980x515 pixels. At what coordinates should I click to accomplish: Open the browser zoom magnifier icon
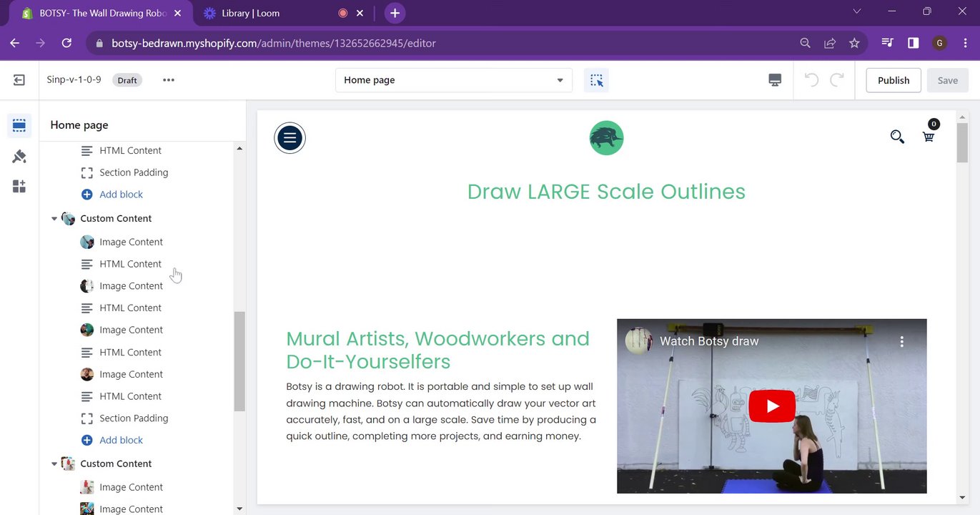click(x=806, y=43)
